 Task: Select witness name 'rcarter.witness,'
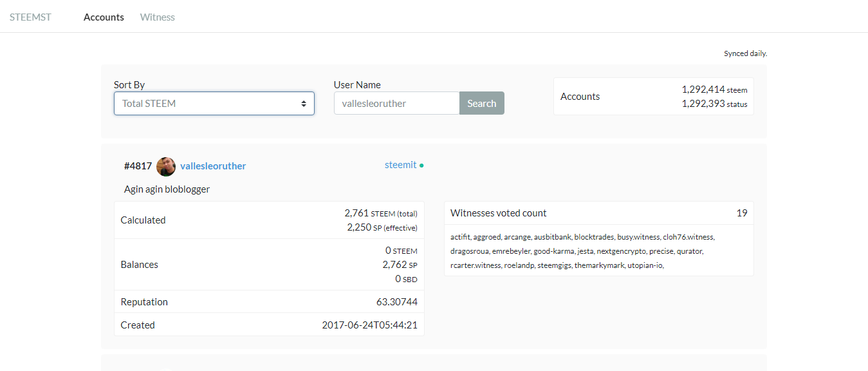click(476, 265)
